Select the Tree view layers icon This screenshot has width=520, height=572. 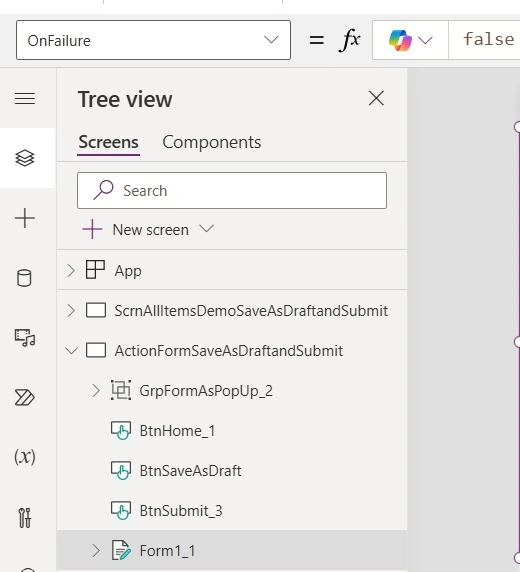25,158
